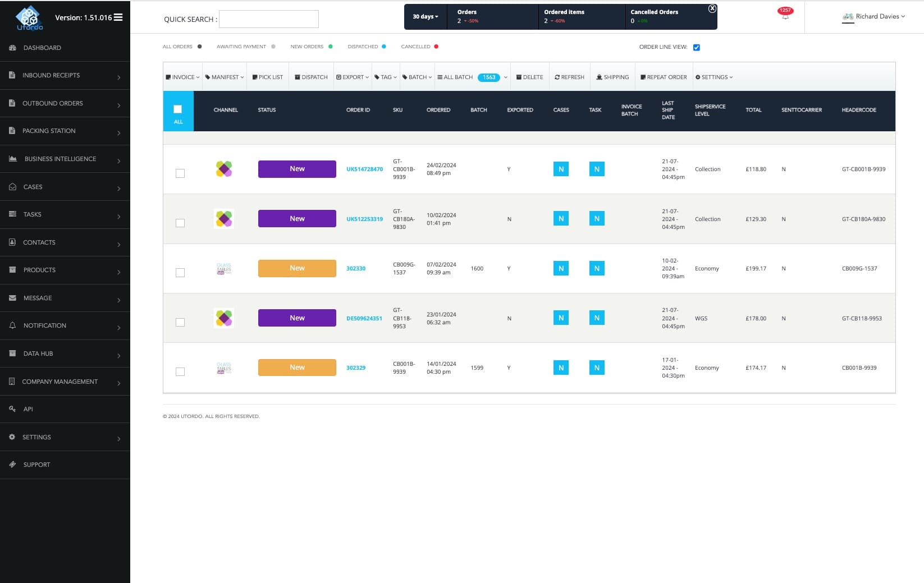Viewport: 924px width, 583px height.
Task: Click the Delete toolbar icon
Action: click(x=519, y=77)
